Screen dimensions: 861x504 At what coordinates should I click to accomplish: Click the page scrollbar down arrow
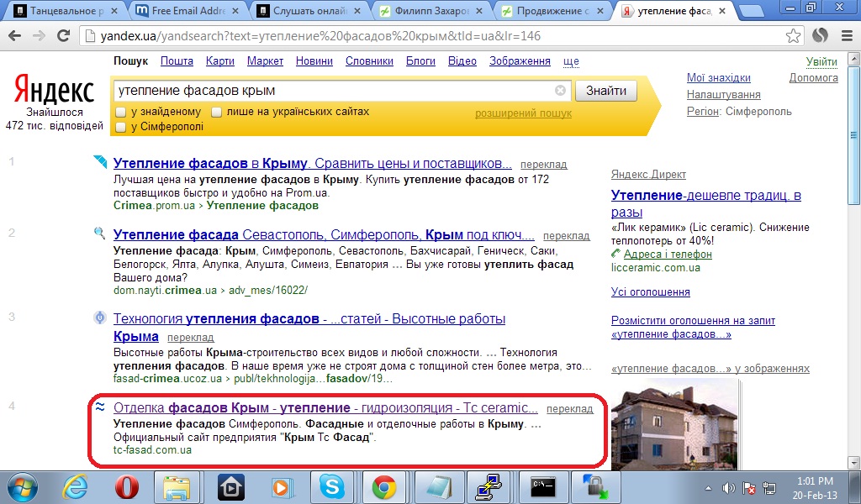click(854, 462)
